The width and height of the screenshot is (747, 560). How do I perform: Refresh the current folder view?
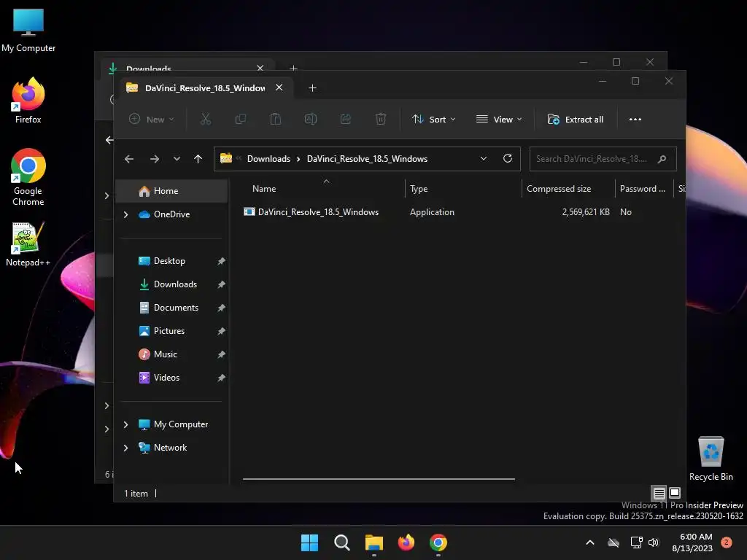click(x=508, y=158)
